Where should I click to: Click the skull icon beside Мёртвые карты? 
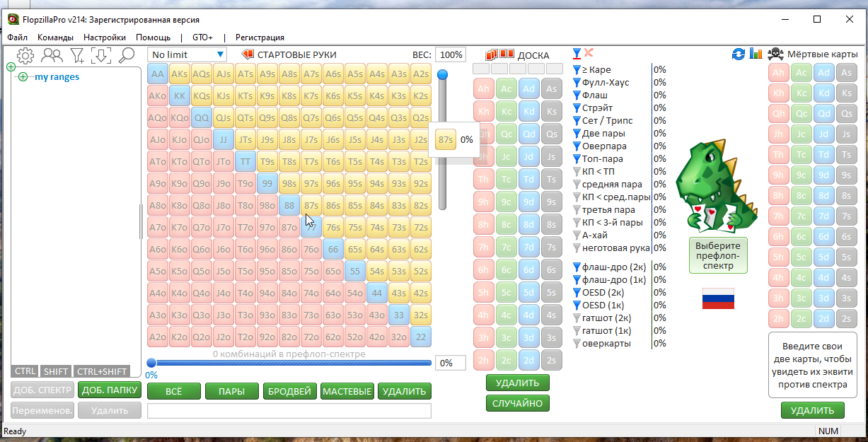coord(775,54)
